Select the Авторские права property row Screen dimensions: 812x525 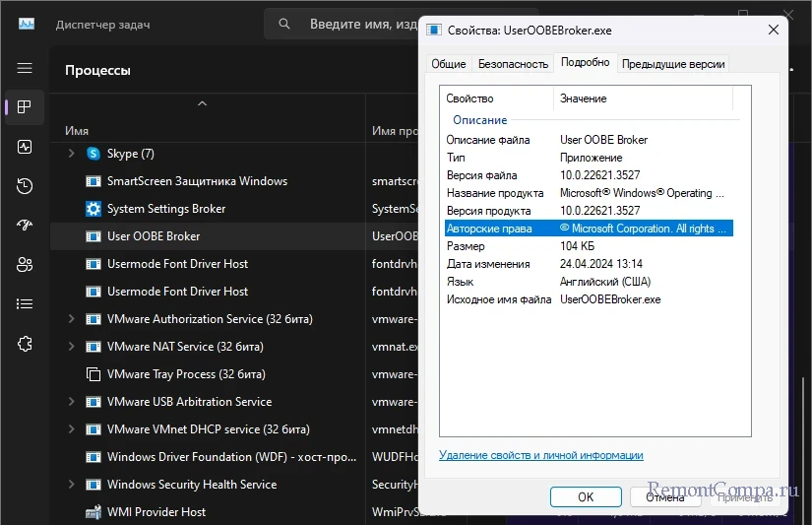click(589, 229)
